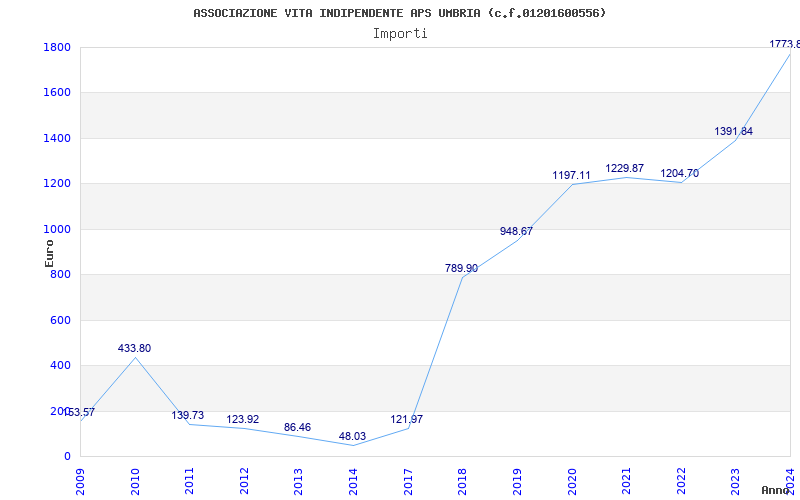800x500 pixels.
Task: Click the 2024 year tick label
Action: tap(790, 482)
